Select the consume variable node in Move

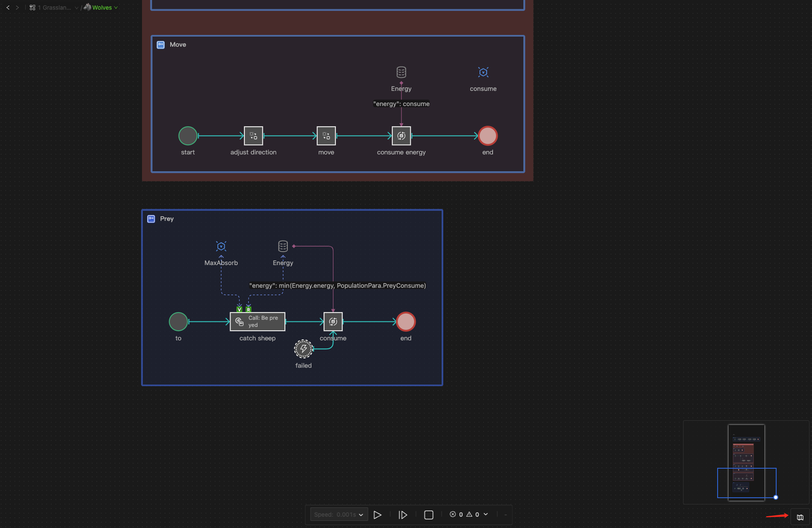coord(483,73)
